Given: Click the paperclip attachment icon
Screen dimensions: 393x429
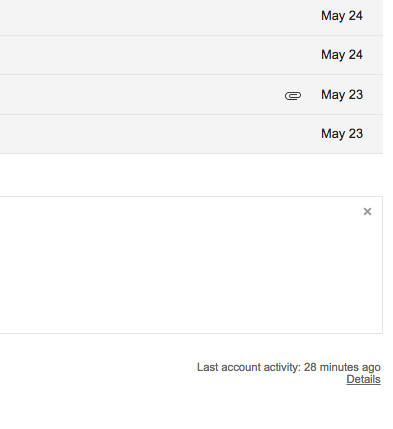Looking at the screenshot, I should (293, 96).
